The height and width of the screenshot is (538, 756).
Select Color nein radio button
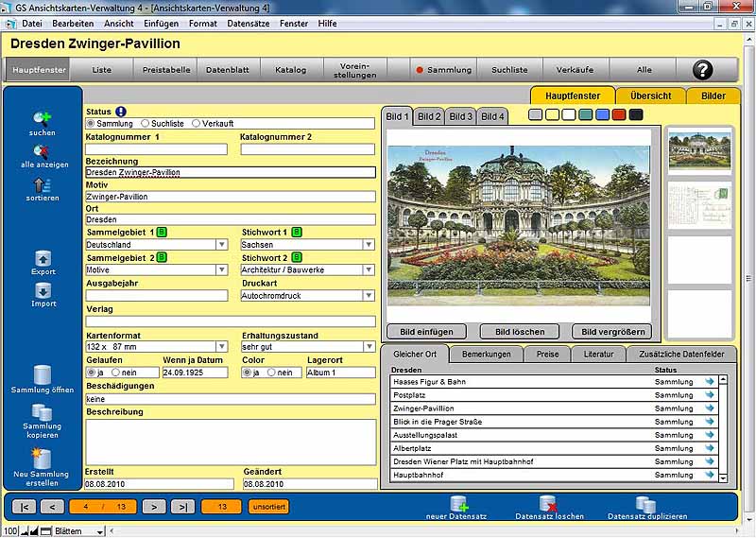tap(271, 373)
